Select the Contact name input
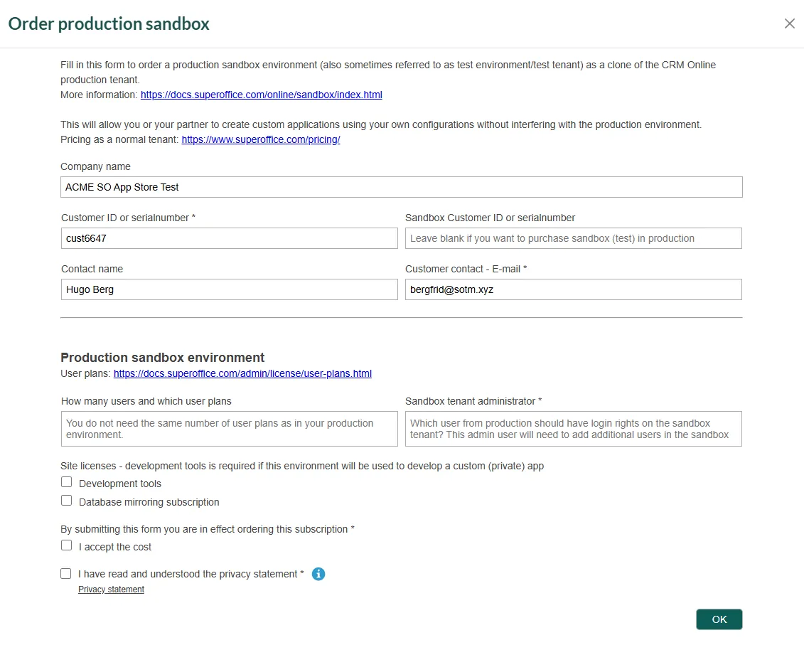Screen dimensions: 804x672 click(229, 289)
